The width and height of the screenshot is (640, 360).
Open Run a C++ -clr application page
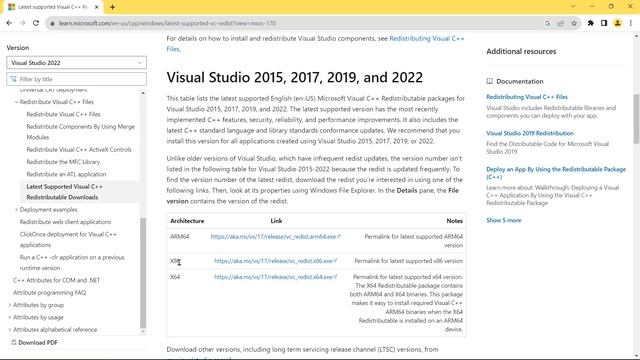tap(72, 263)
